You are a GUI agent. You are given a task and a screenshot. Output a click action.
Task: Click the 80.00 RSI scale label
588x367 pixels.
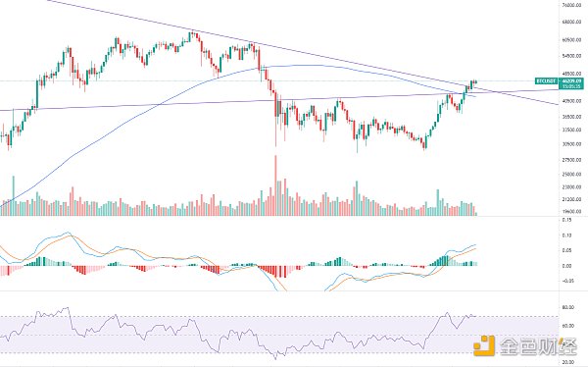(x=568, y=307)
